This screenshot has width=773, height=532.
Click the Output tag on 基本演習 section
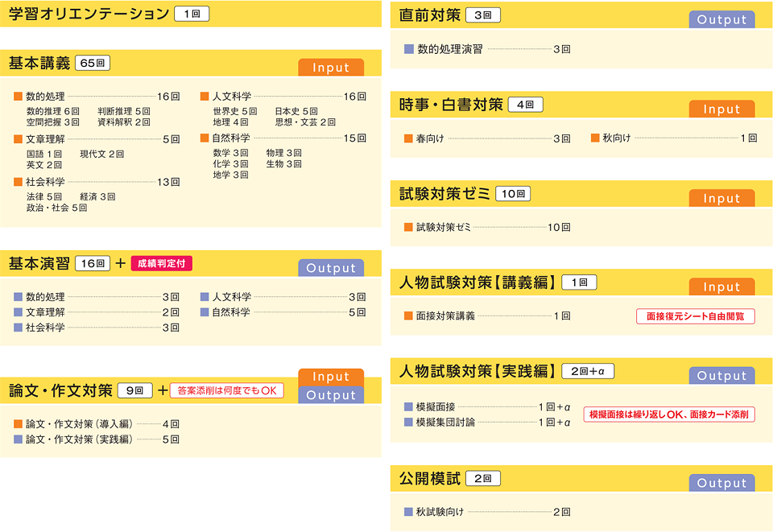tap(331, 268)
